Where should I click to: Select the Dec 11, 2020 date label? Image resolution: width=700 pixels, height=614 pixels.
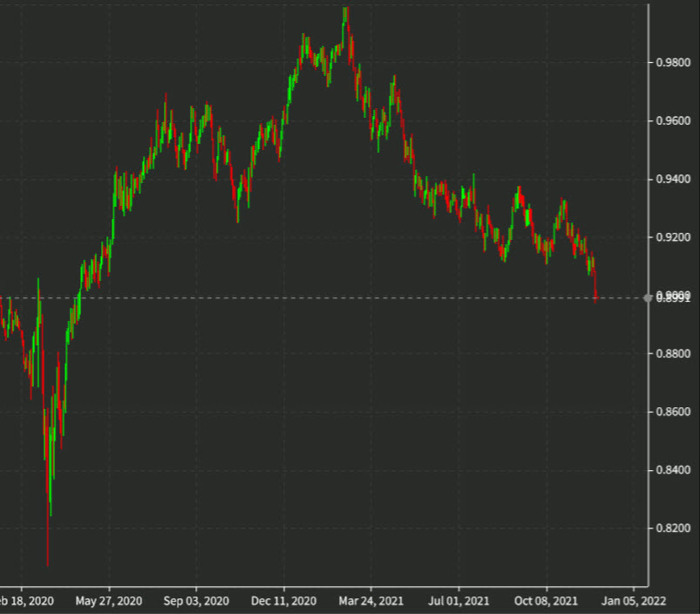click(x=285, y=601)
